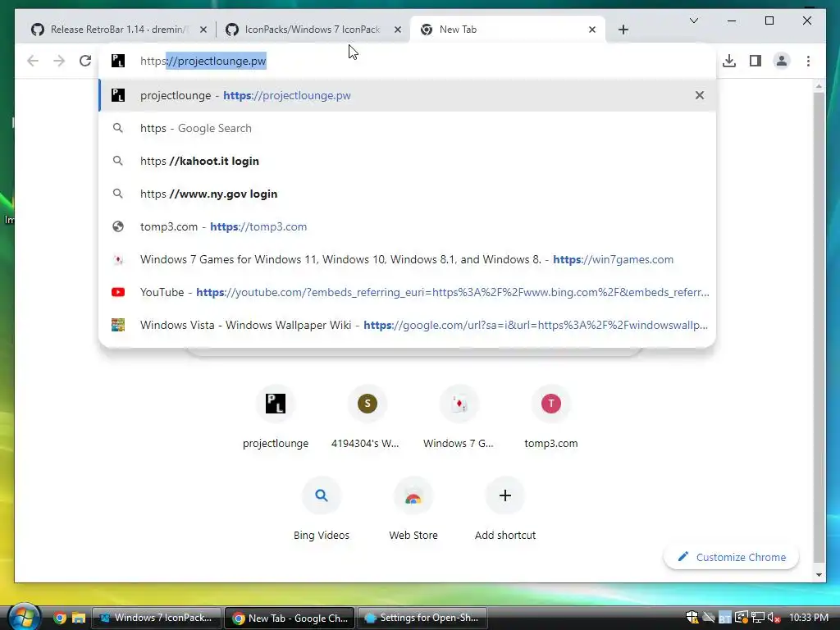
Task: Remove the projectlounge suggestion with X
Action: click(700, 95)
